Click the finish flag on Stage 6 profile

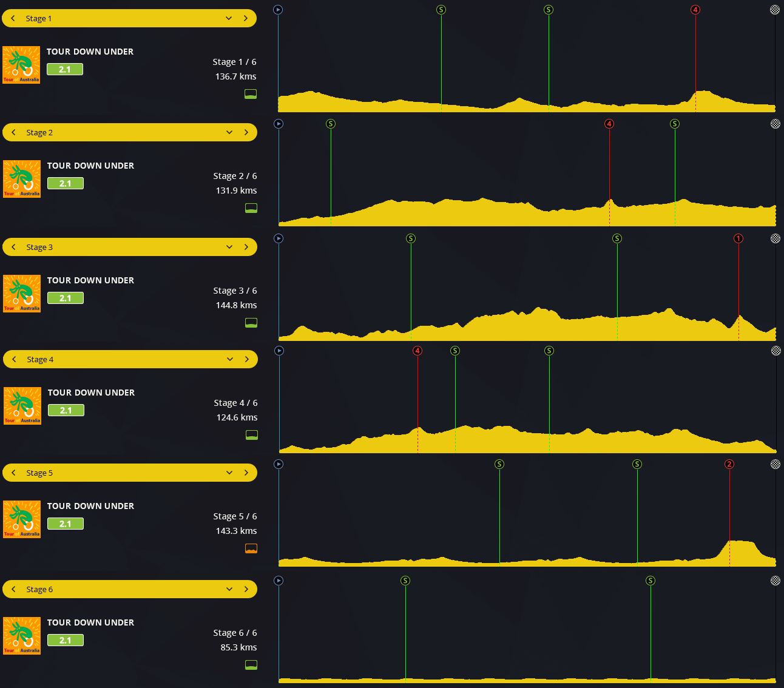[776, 581]
